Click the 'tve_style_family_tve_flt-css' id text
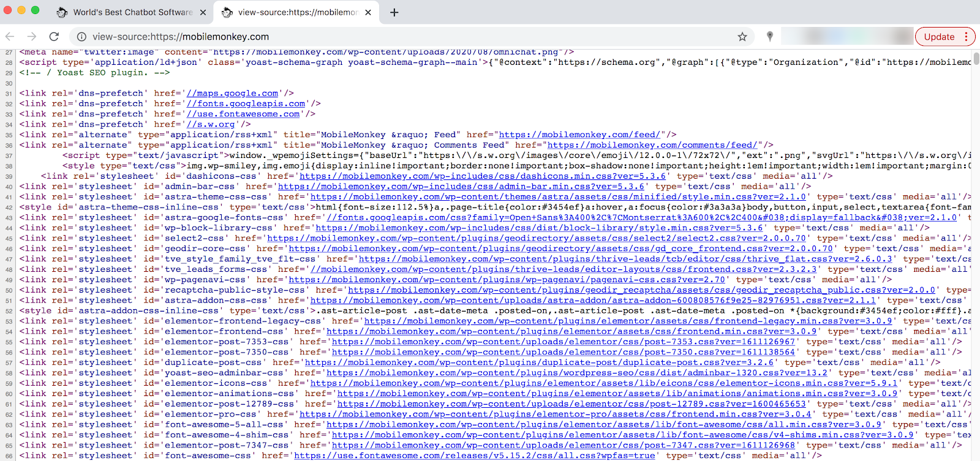 240,259
